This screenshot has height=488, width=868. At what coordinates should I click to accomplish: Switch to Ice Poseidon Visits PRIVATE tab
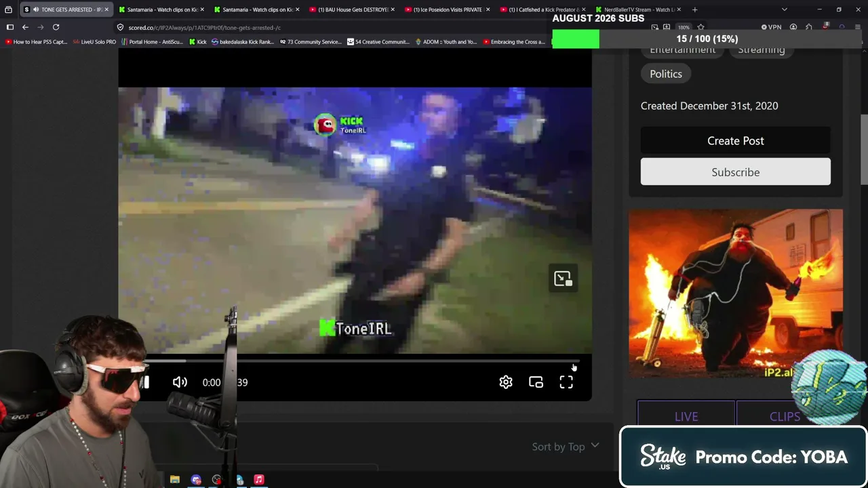(448, 9)
